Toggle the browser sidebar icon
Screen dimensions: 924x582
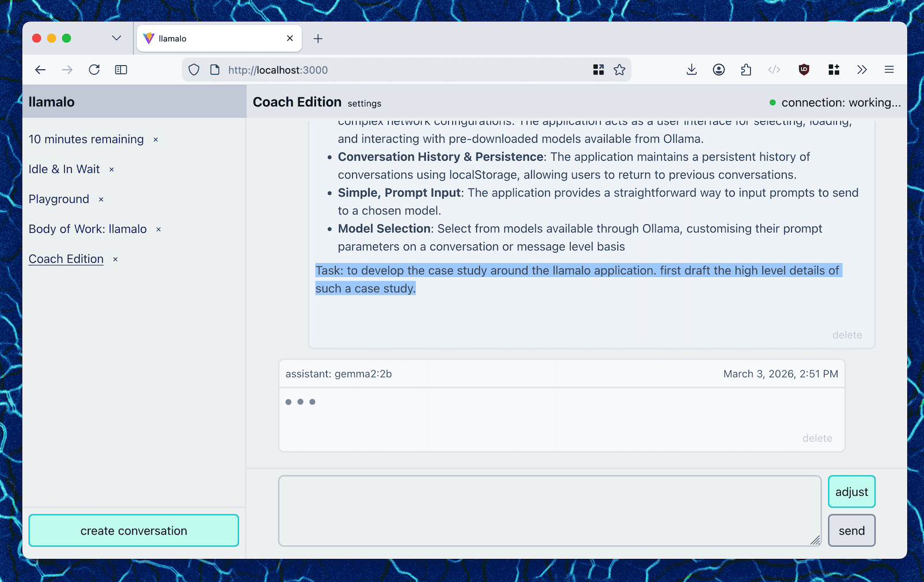coord(121,69)
